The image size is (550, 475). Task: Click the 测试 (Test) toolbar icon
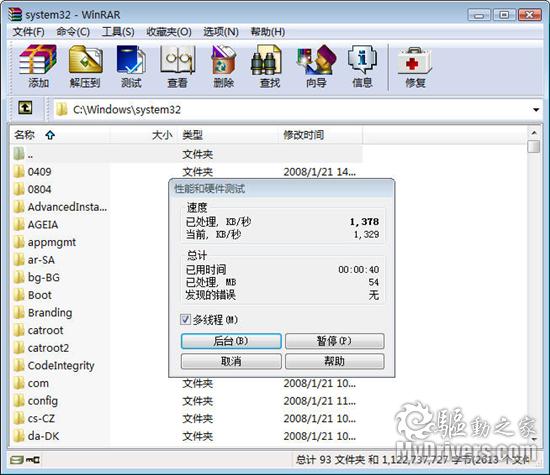point(131,66)
